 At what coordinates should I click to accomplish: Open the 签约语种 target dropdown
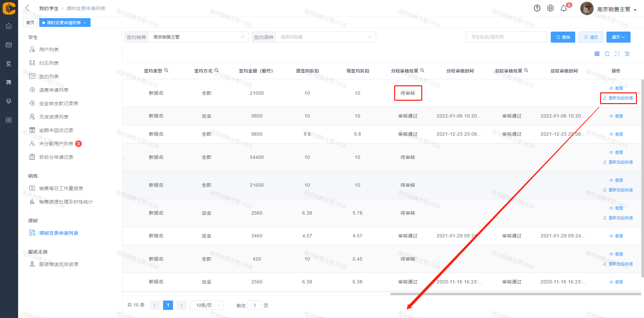coord(325,37)
